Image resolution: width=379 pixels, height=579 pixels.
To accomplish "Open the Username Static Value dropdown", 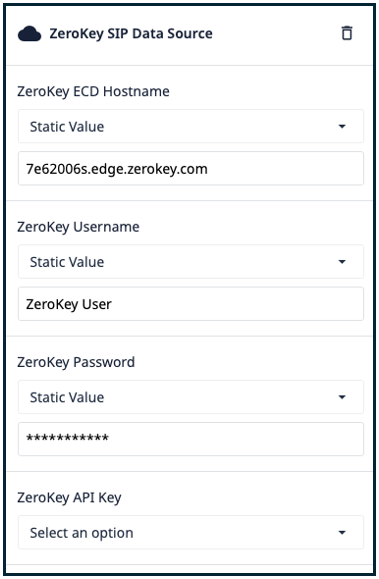I will (x=191, y=262).
